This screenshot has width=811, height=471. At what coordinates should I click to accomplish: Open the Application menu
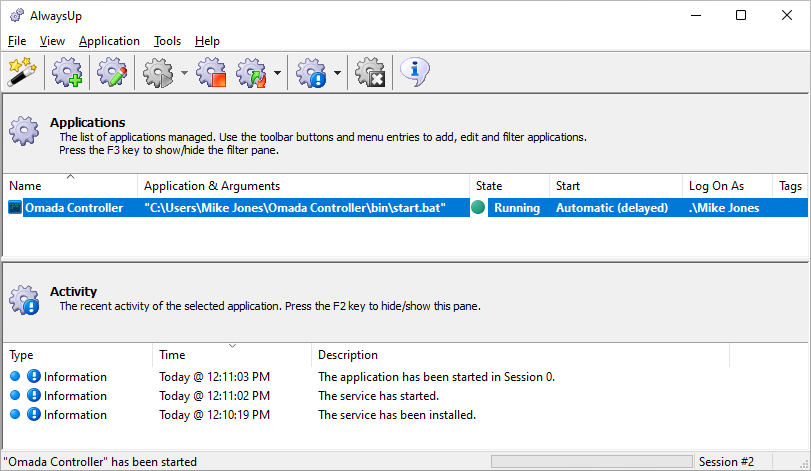(x=109, y=41)
